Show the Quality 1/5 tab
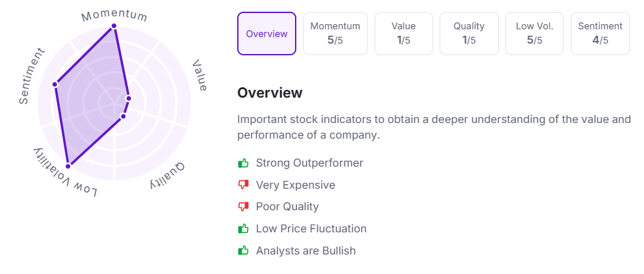This screenshot has height=274, width=644. coord(469,33)
